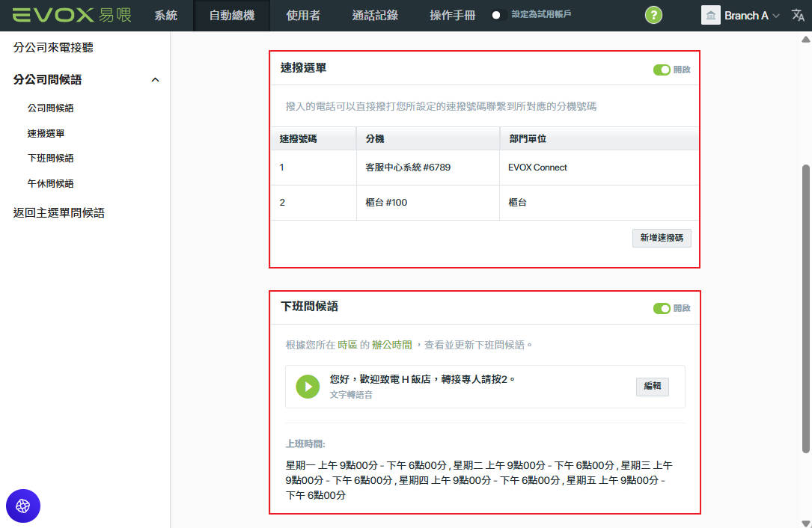Play the 下班問候語 greeting audio

coord(308,387)
